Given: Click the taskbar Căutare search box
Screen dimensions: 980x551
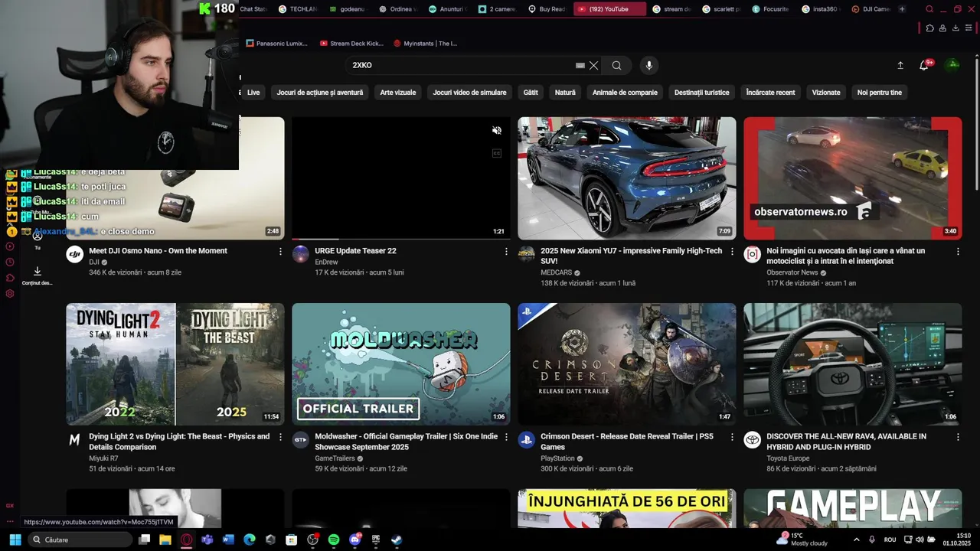Looking at the screenshot, I should (x=80, y=540).
